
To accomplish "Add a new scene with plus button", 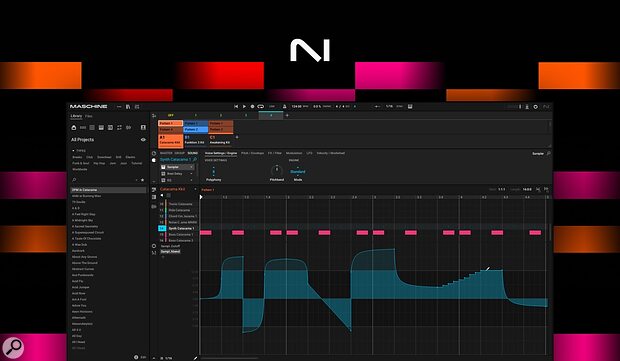I will [287, 115].
